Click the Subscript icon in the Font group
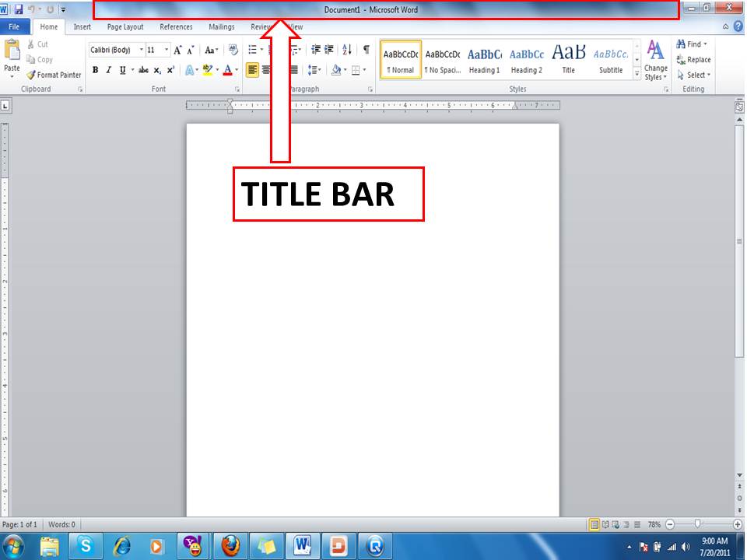Viewport: 747px width, 560px height. [157, 70]
